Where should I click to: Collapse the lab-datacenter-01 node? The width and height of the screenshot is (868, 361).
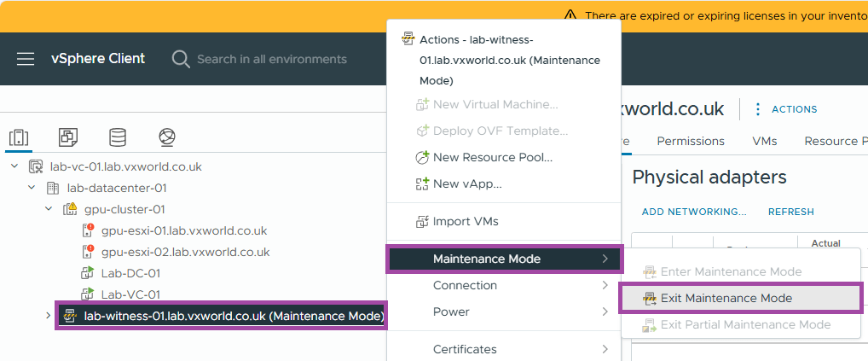pyautogui.click(x=32, y=188)
